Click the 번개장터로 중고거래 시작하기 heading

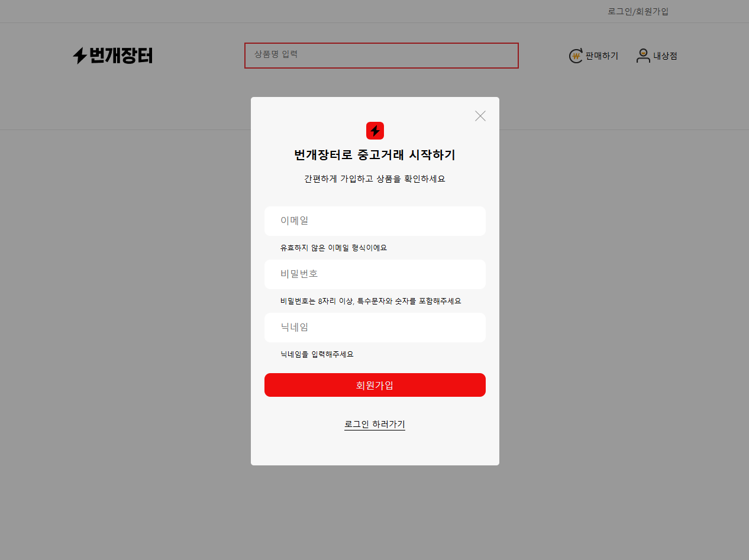click(x=374, y=155)
